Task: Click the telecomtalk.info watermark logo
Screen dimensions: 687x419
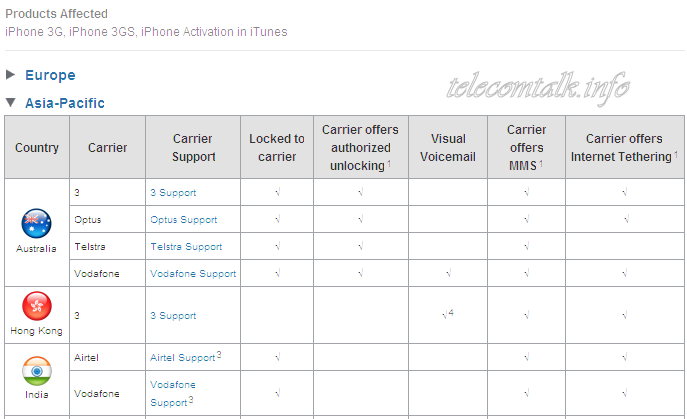Action: 538,88
